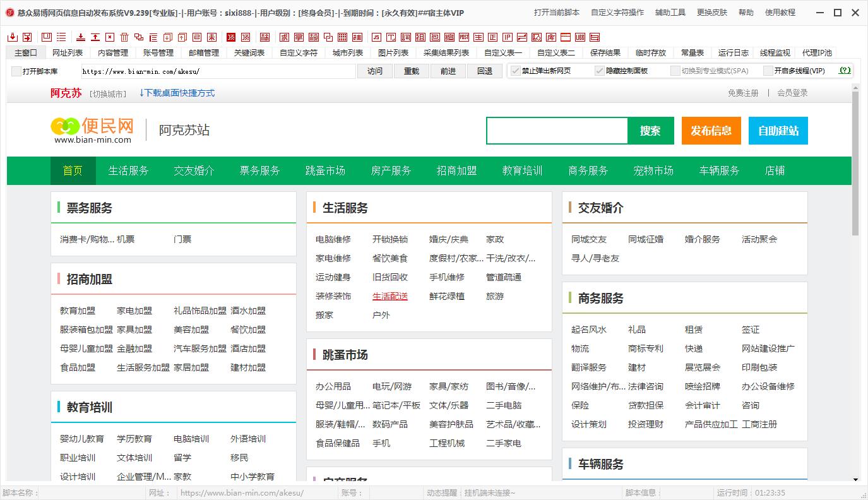Click the filled red 顶 icon
This screenshot has height=500, width=868.
click(231, 37)
